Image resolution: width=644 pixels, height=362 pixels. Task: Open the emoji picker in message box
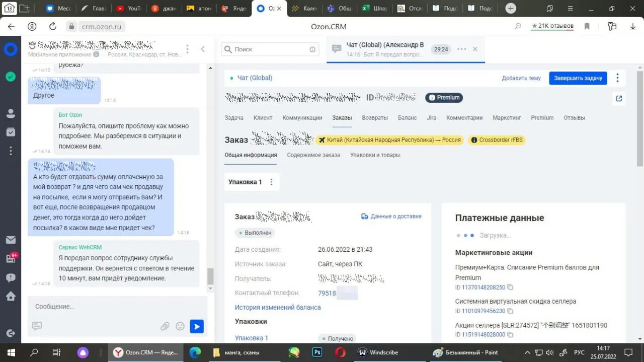(180, 326)
